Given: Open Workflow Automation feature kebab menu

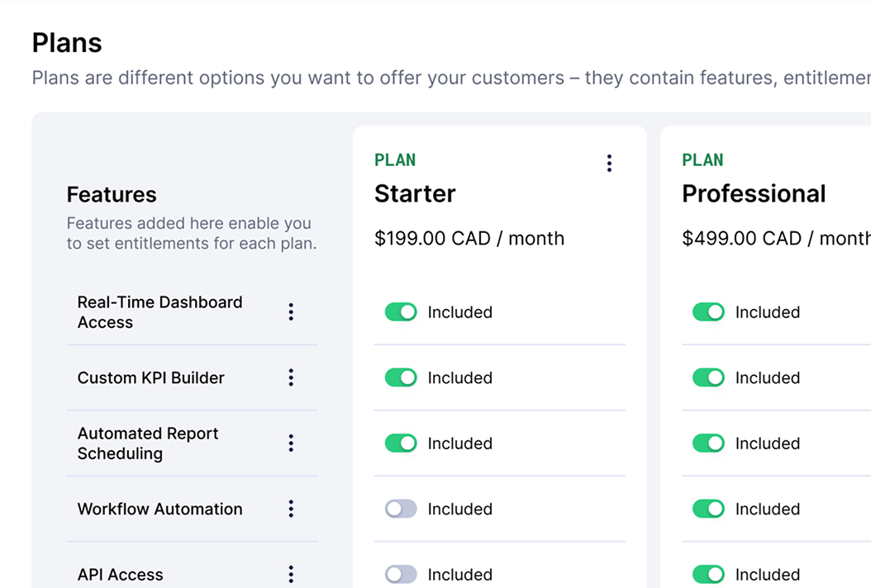Looking at the screenshot, I should pyautogui.click(x=291, y=509).
